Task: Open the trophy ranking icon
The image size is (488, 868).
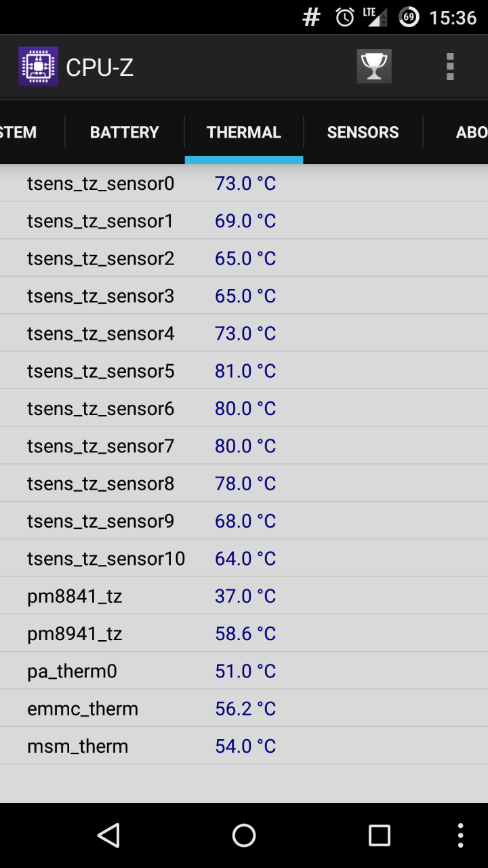Action: point(374,66)
